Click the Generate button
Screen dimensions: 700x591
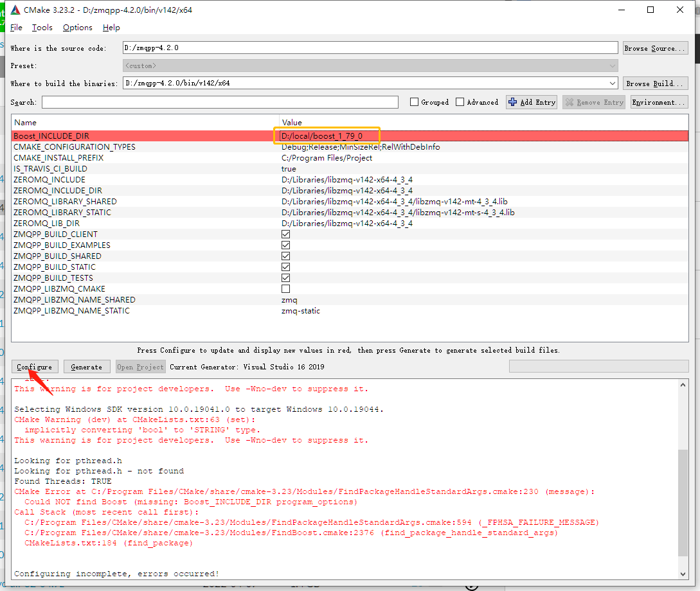coord(87,367)
